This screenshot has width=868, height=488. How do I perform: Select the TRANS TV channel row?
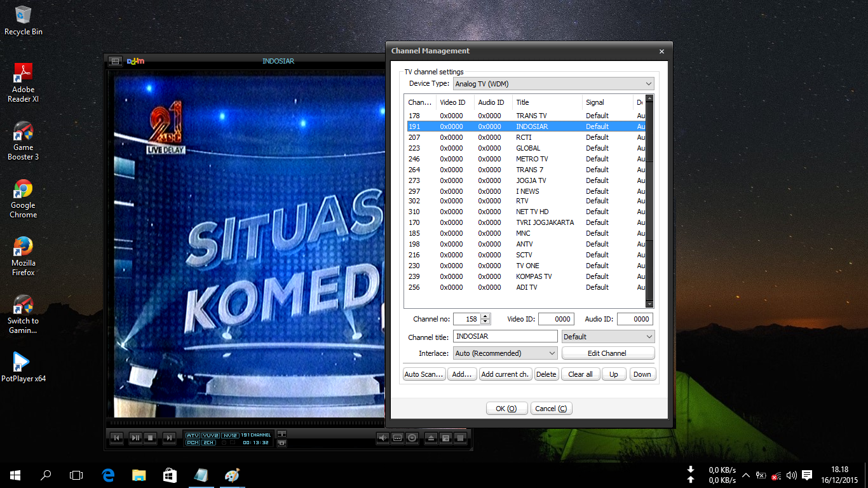[x=525, y=116]
